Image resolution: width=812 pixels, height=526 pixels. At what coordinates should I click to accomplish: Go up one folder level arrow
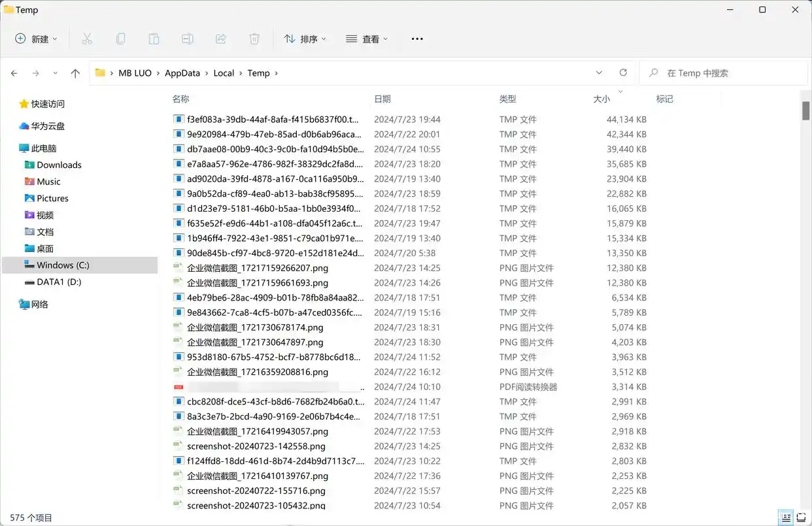coord(75,73)
